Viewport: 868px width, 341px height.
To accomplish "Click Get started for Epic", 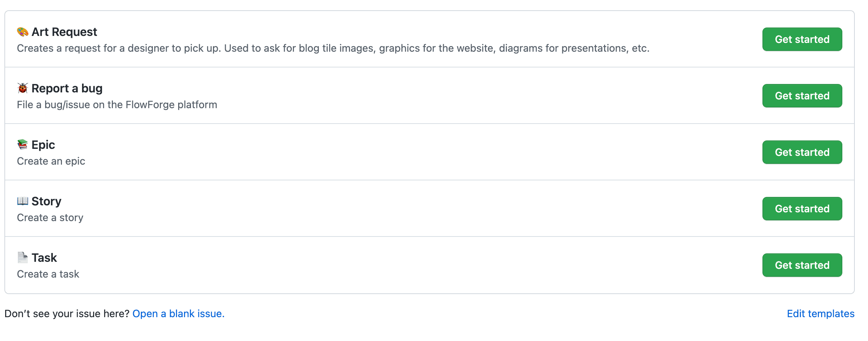I will (x=802, y=152).
